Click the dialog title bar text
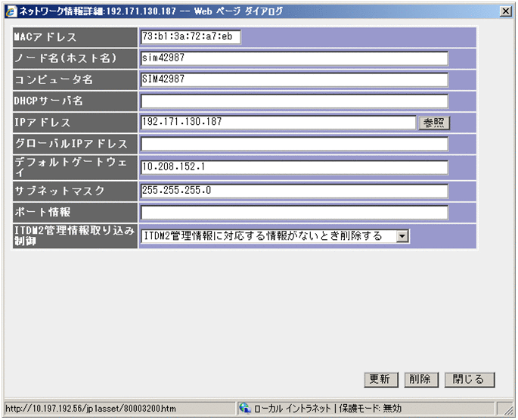This screenshot has height=420, width=518. [151, 11]
